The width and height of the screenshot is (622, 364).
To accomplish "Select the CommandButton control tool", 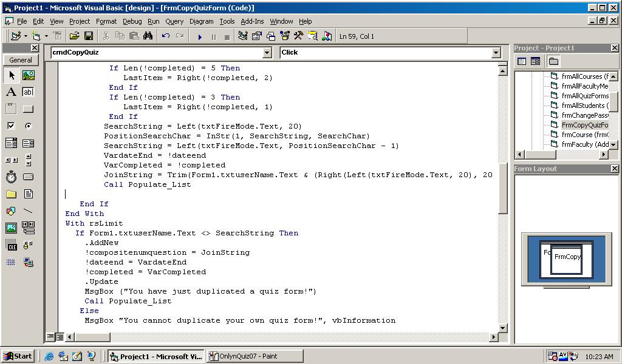I will coord(28,109).
